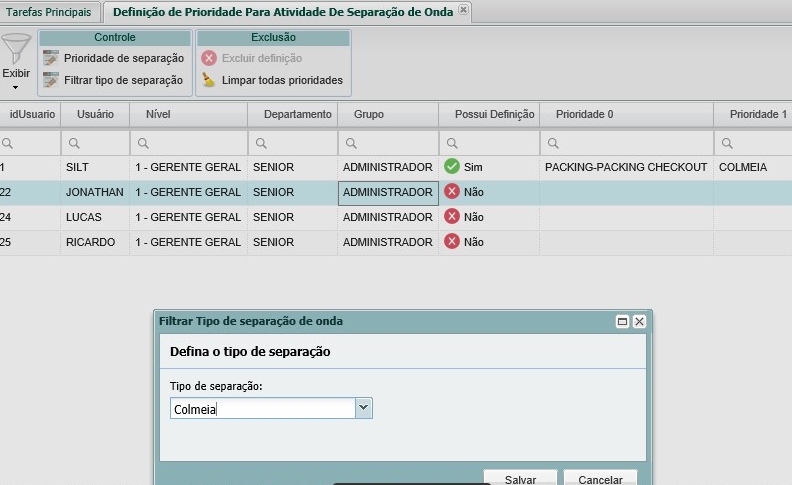
Task: Click the Prioridade de separação icon
Action: click(x=51, y=58)
